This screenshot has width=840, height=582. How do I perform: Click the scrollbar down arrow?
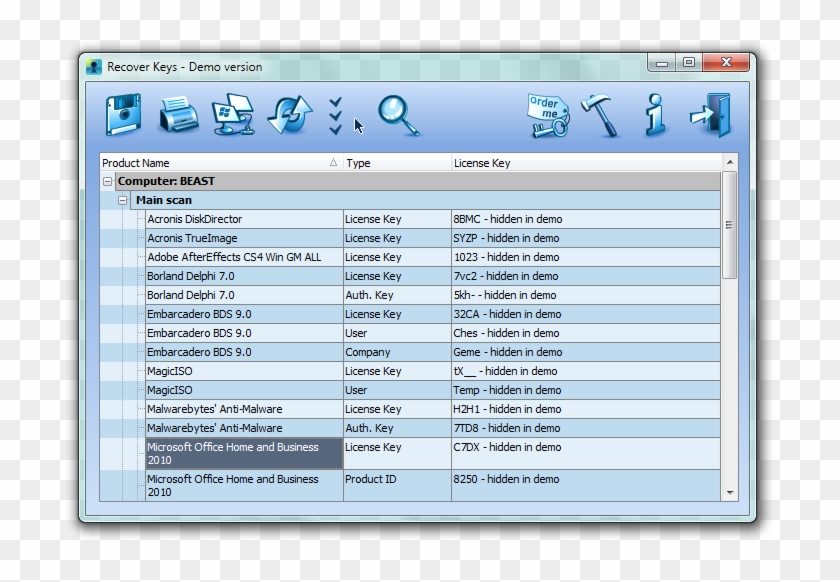tap(730, 493)
